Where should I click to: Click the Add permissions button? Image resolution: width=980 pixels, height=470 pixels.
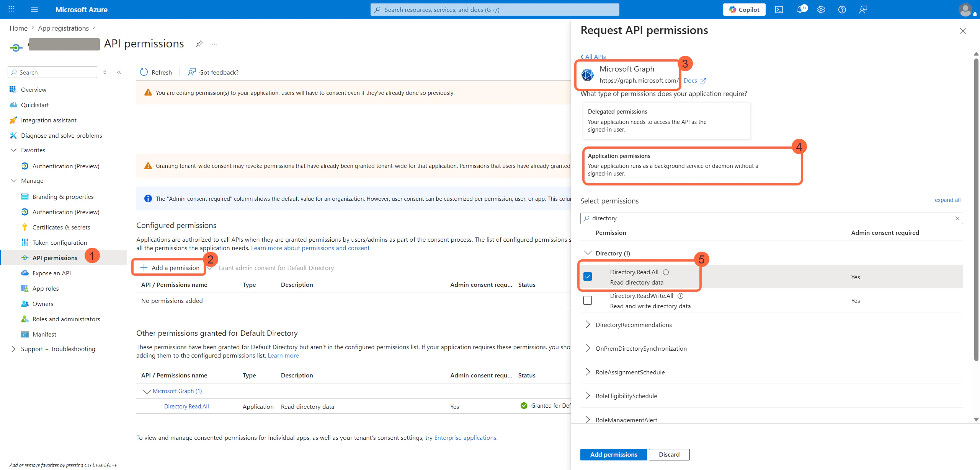614,454
